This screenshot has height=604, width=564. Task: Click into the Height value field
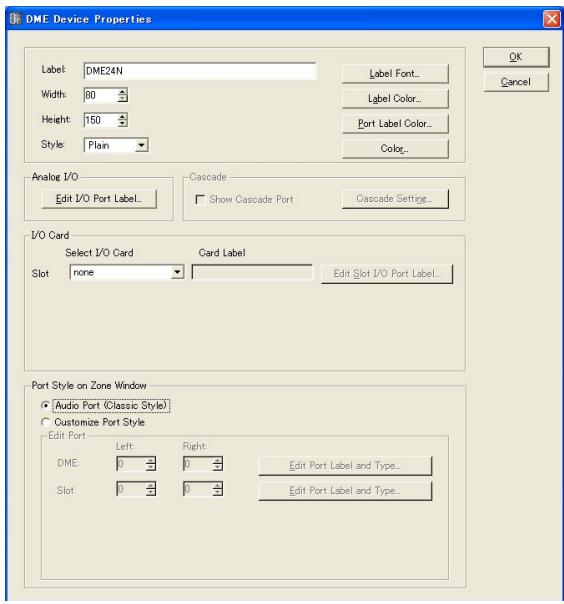tap(101, 120)
